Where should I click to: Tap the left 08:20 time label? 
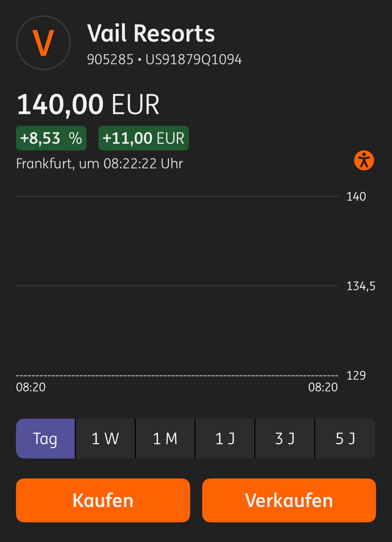pyautogui.click(x=31, y=387)
